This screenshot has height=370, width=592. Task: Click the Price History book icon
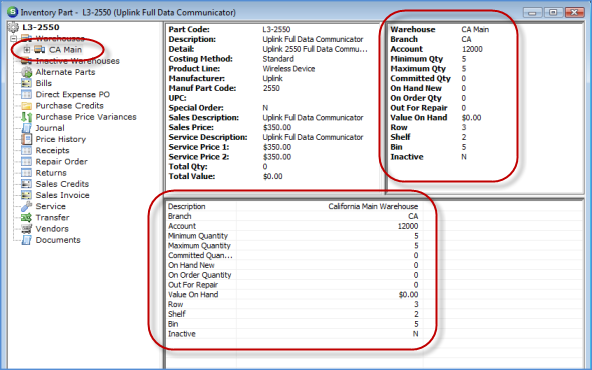click(x=26, y=139)
